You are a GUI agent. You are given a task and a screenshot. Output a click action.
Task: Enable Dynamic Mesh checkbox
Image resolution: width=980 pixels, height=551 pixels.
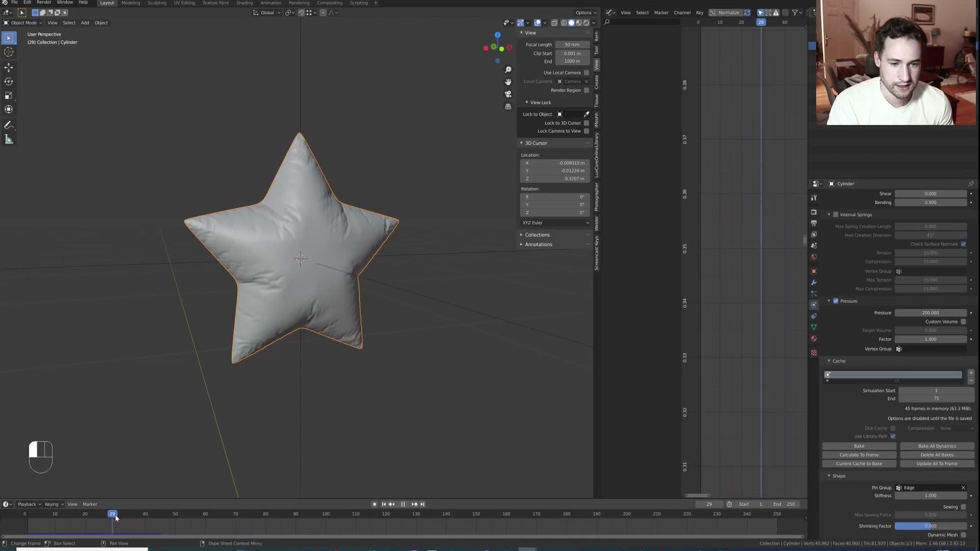click(963, 535)
